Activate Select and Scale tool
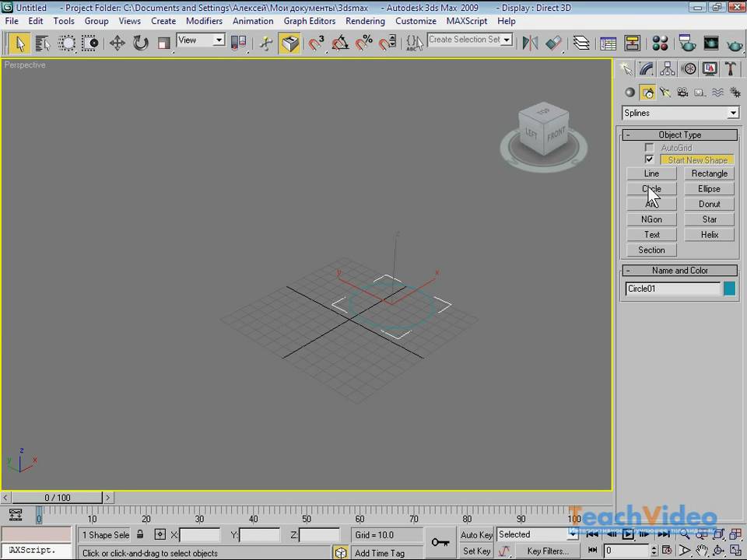This screenshot has height=560, width=747. (x=163, y=44)
